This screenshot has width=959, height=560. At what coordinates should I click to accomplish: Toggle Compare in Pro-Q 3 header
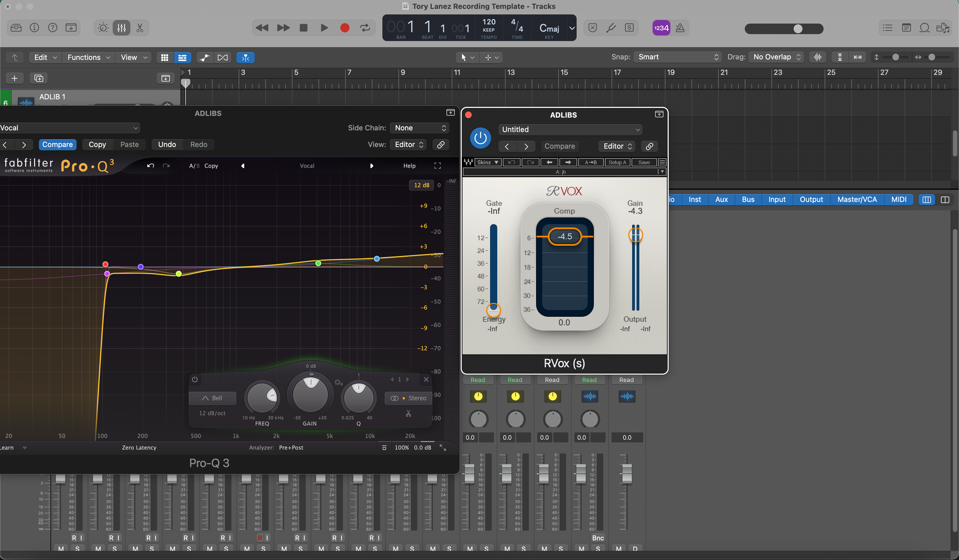[57, 144]
